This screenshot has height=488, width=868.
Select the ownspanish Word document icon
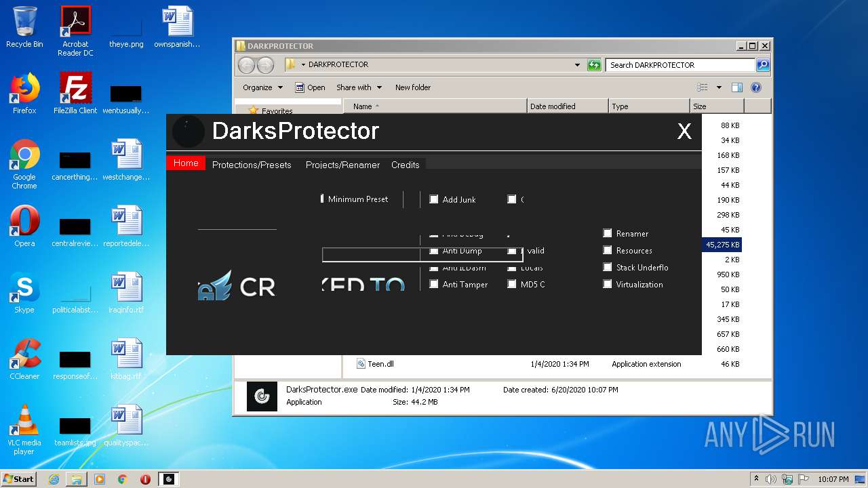pyautogui.click(x=177, y=27)
